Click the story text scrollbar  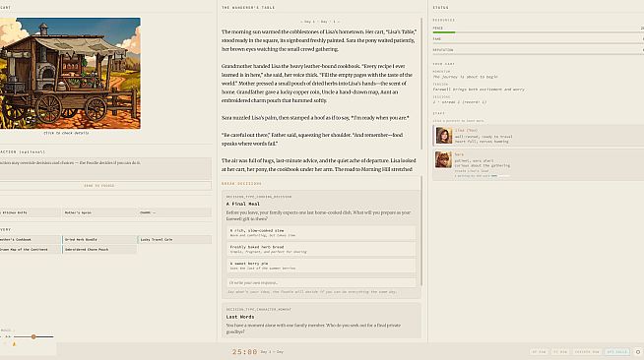click(x=421, y=84)
